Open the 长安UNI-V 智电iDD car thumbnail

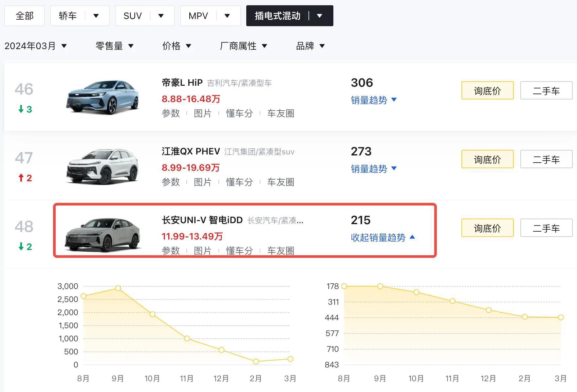coord(102,235)
